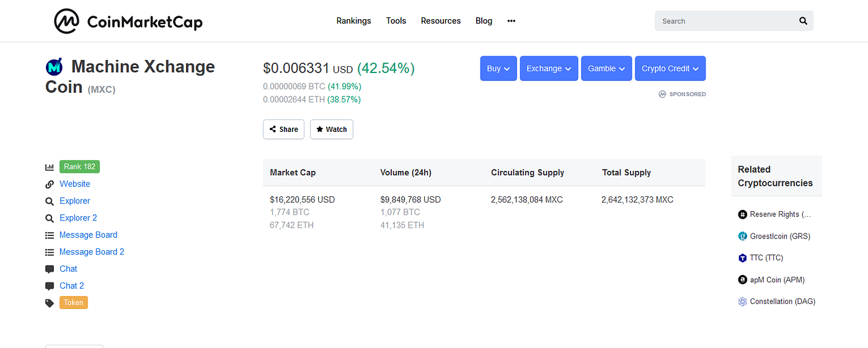Add coin with Watch button
Image resolution: width=868 pixels, height=348 pixels.
pos(332,129)
